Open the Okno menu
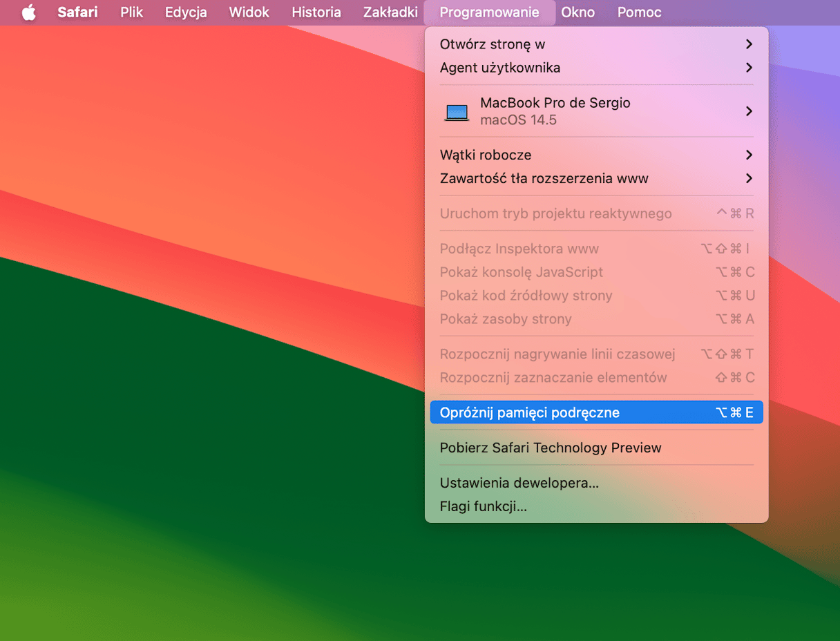 [x=577, y=12]
